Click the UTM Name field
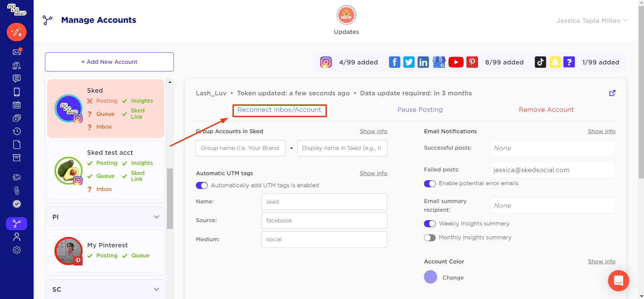 (x=324, y=202)
